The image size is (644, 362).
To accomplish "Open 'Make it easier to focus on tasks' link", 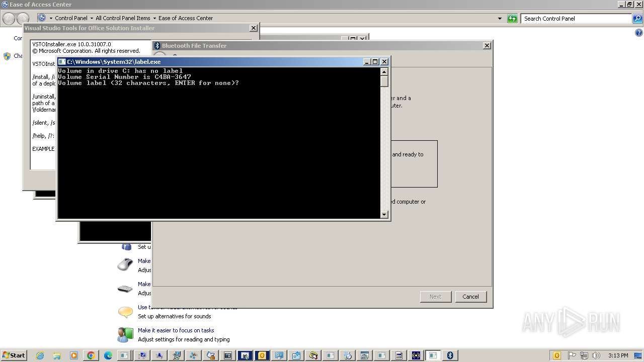I will [176, 330].
